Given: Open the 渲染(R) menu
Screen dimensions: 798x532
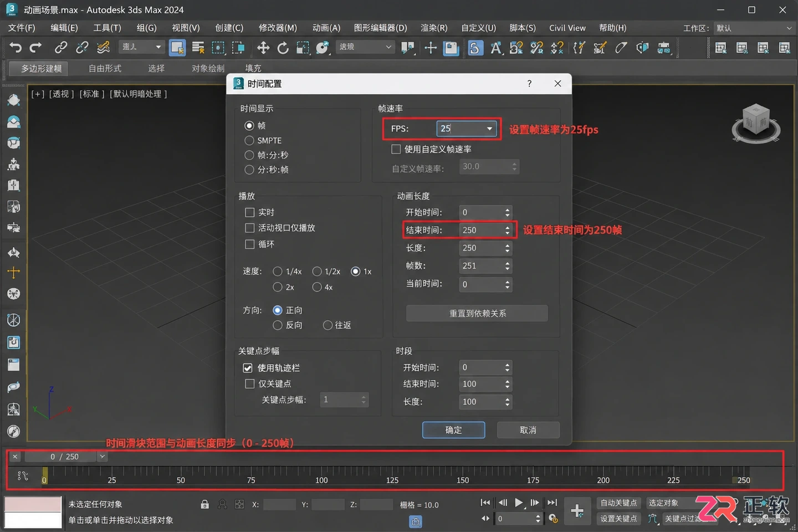Looking at the screenshot, I should 434,28.
